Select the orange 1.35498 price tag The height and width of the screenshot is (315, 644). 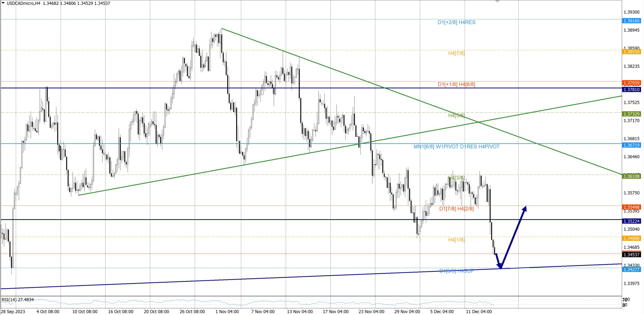pyautogui.click(x=631, y=207)
